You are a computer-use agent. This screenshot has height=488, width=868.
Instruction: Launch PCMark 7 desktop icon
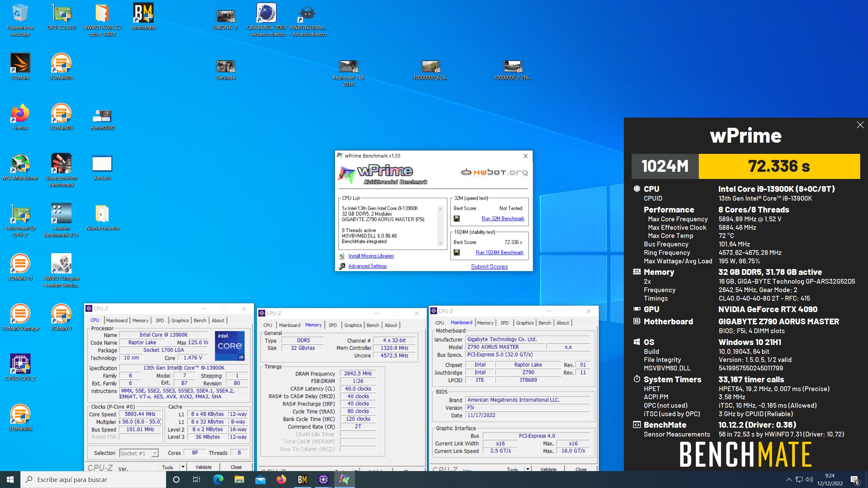[61, 317]
